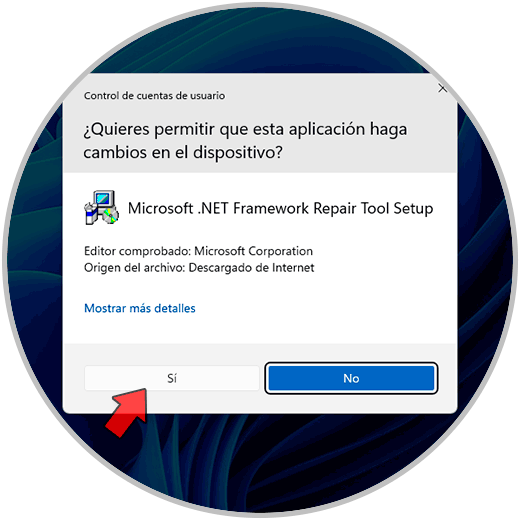Select the Microsoft .NET Framework Repair Tool Setup name
The width and height of the screenshot is (520, 520).
pyautogui.click(x=280, y=208)
